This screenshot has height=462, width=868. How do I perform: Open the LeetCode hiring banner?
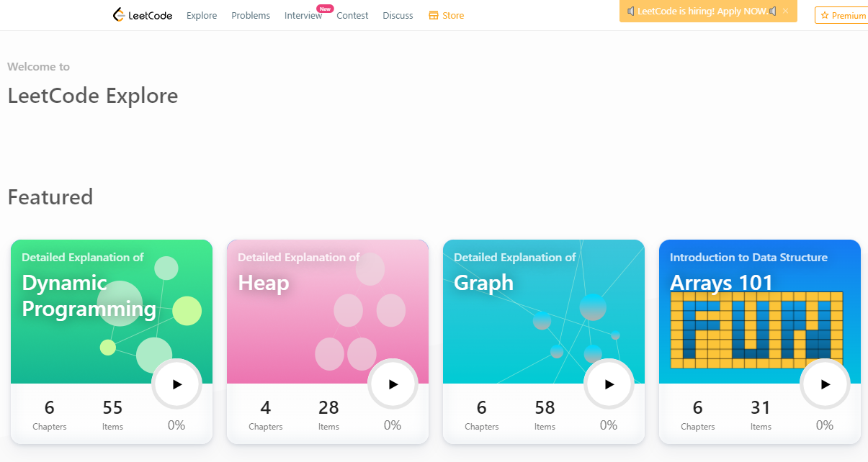(x=708, y=11)
